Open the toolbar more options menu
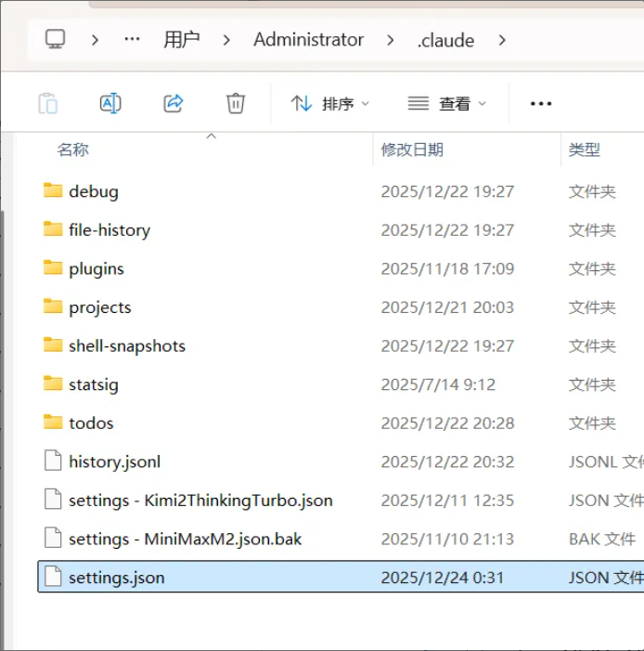Screen dimensions: 644x651 [541, 103]
